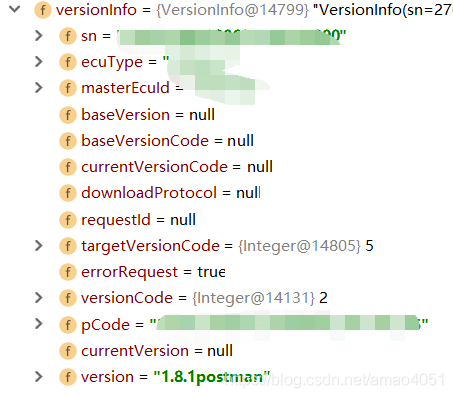This screenshot has height=398, width=453.
Task: Click the field icon beside downloadProtocol
Action: coord(68,193)
